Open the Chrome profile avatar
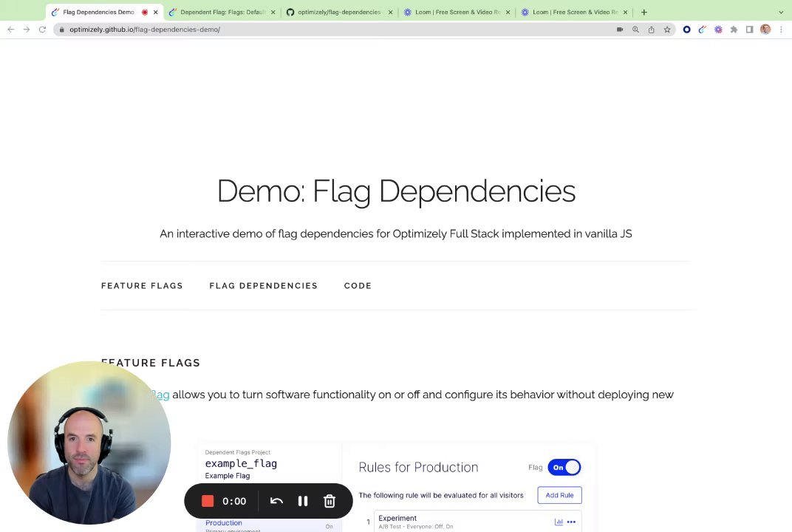The image size is (792, 532). click(x=765, y=30)
